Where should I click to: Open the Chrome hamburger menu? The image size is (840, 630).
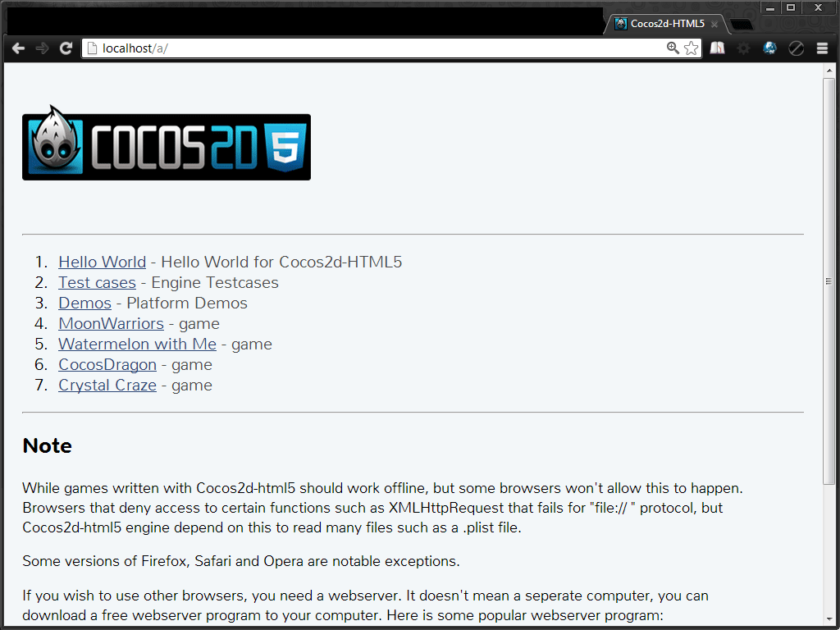click(x=822, y=48)
